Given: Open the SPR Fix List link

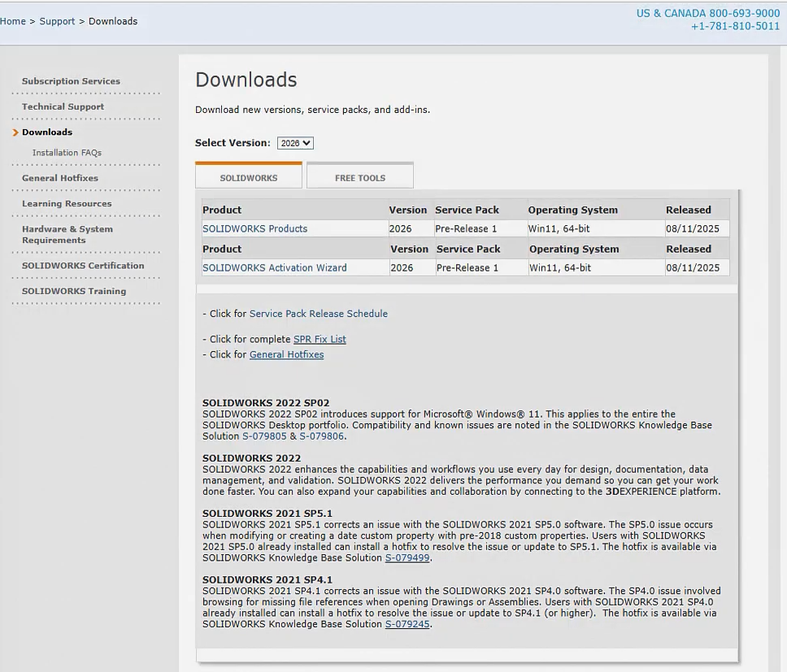Looking at the screenshot, I should tap(320, 340).
